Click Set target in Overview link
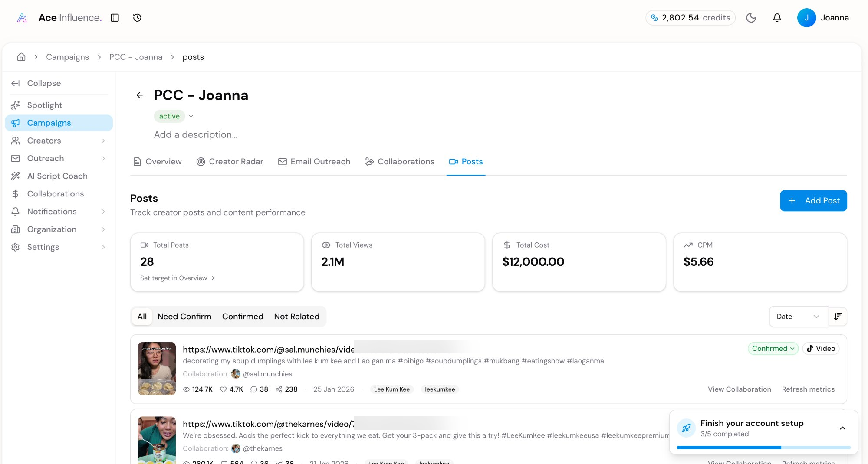868x464 pixels. point(177,278)
